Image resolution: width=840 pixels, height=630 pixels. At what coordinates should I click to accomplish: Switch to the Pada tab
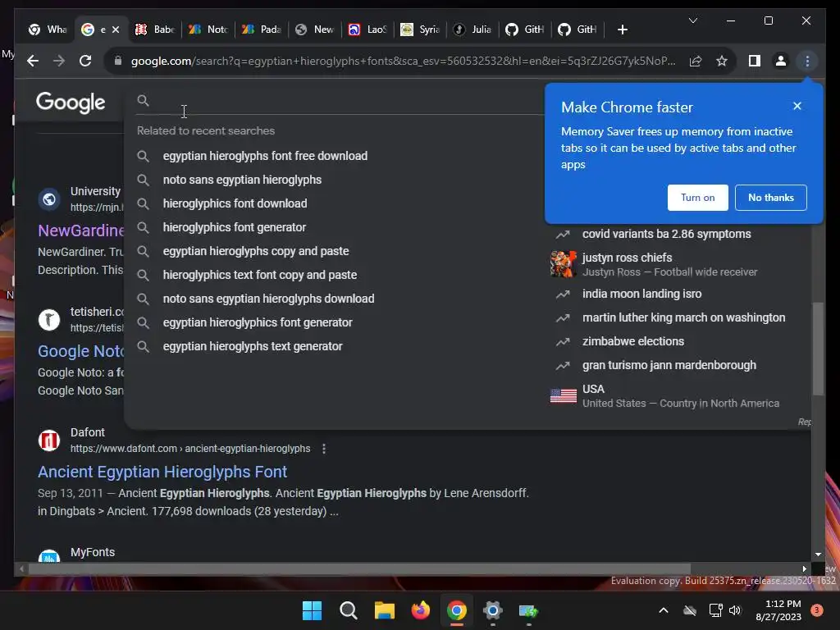click(262, 30)
